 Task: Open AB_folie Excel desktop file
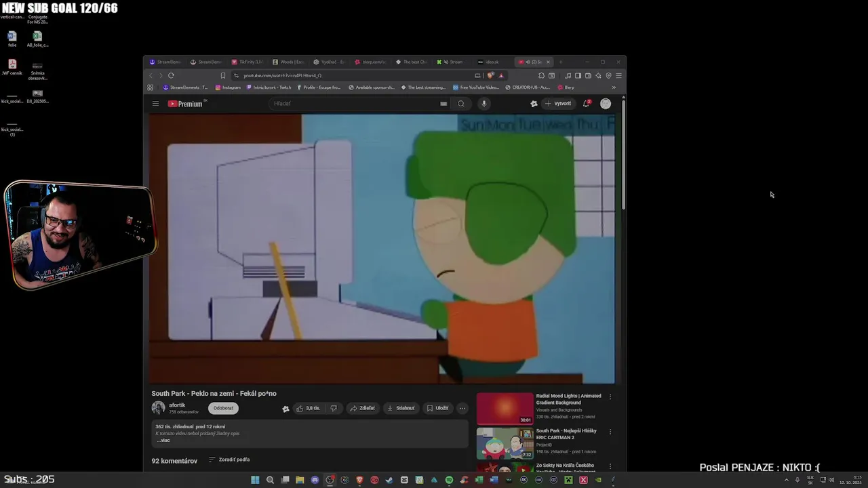click(x=37, y=39)
